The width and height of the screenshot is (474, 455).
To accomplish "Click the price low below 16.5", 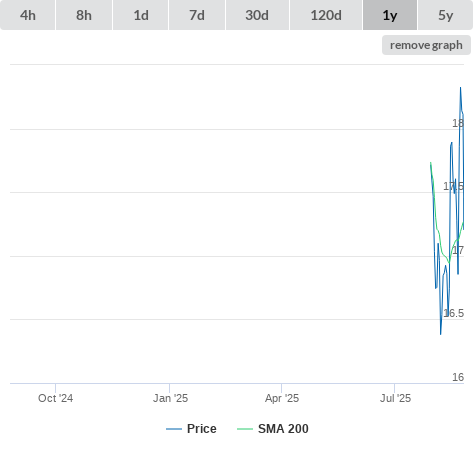I will click(441, 334).
